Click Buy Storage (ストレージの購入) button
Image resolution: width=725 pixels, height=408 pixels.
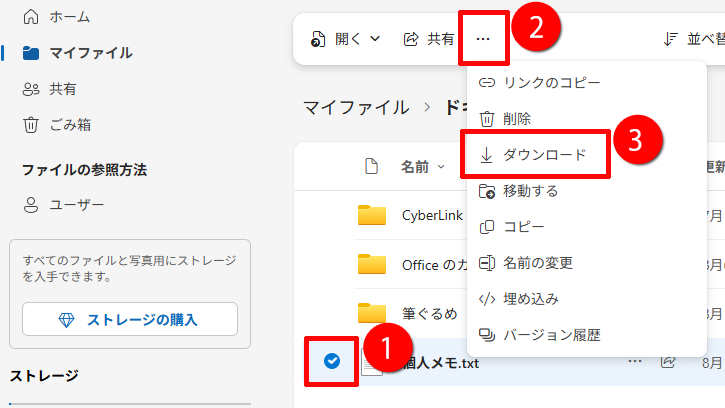(x=130, y=319)
